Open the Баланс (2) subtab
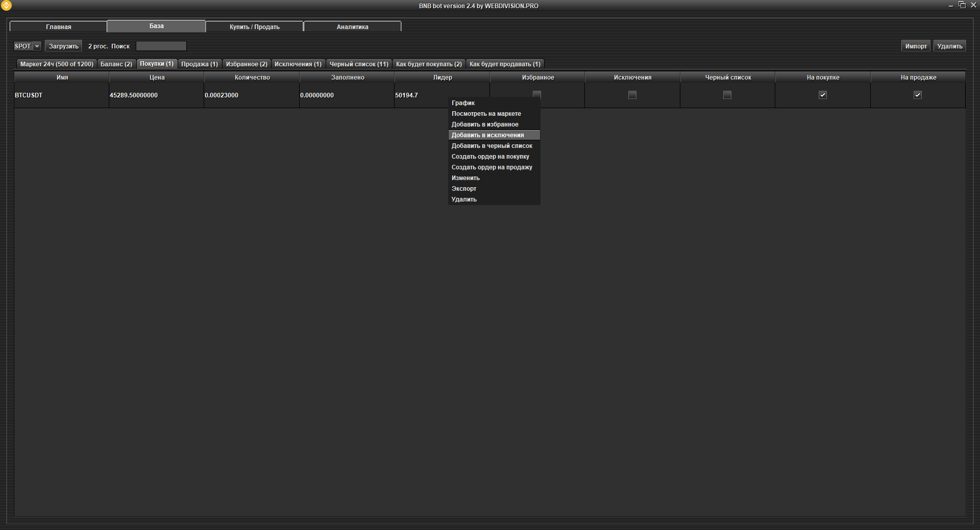The width and height of the screenshot is (980, 530). click(116, 64)
